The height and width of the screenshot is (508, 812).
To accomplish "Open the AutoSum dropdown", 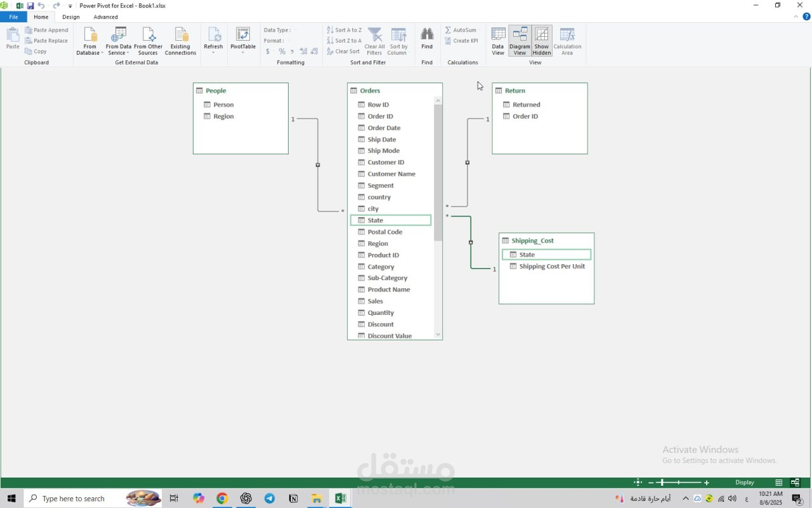I will coord(461,30).
